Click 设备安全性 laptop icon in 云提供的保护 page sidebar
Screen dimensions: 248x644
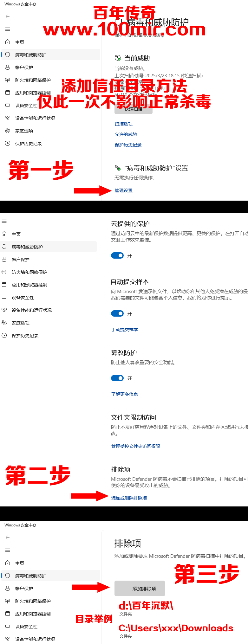(x=4, y=297)
